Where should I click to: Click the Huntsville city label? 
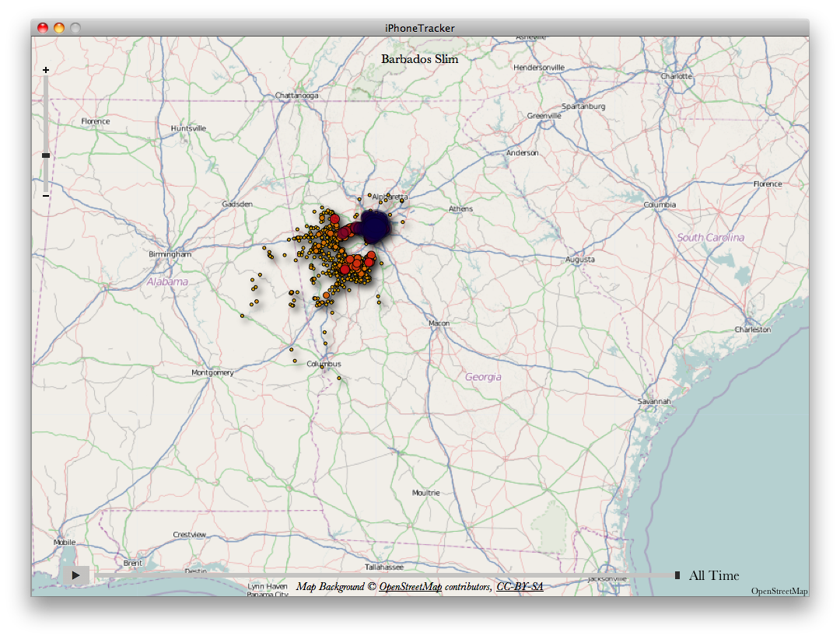pos(188,128)
